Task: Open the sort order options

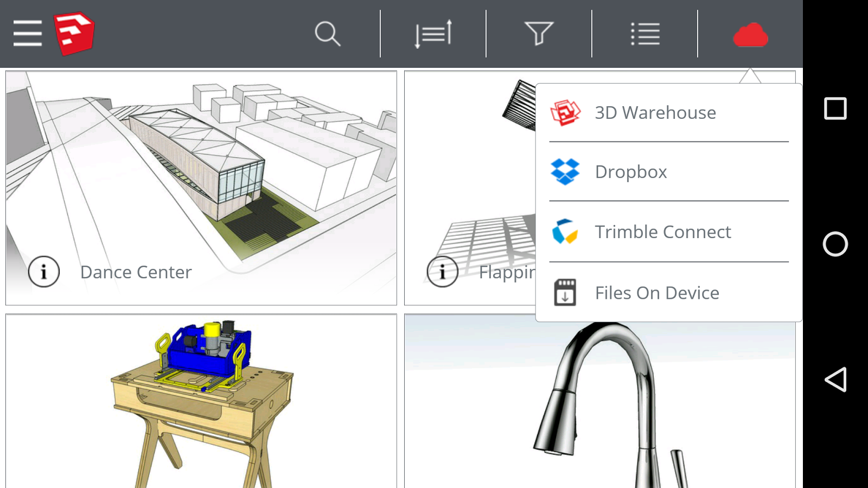Action: click(x=433, y=34)
